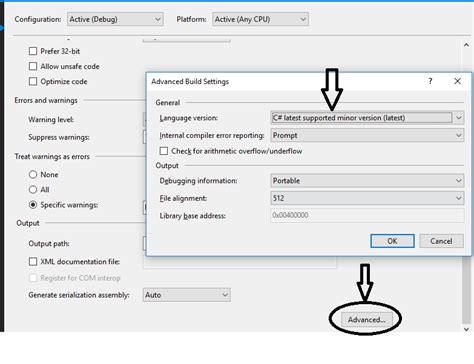Click the XML documentation file path field

(x=240, y=262)
